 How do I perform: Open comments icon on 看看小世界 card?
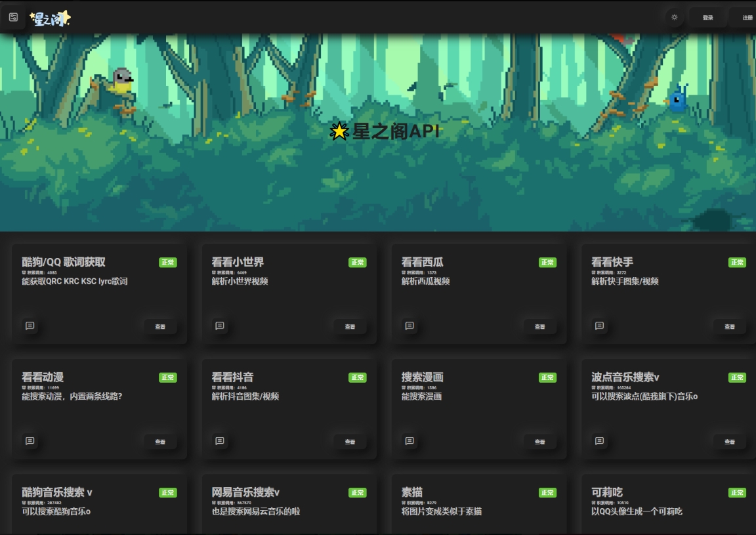(x=220, y=326)
